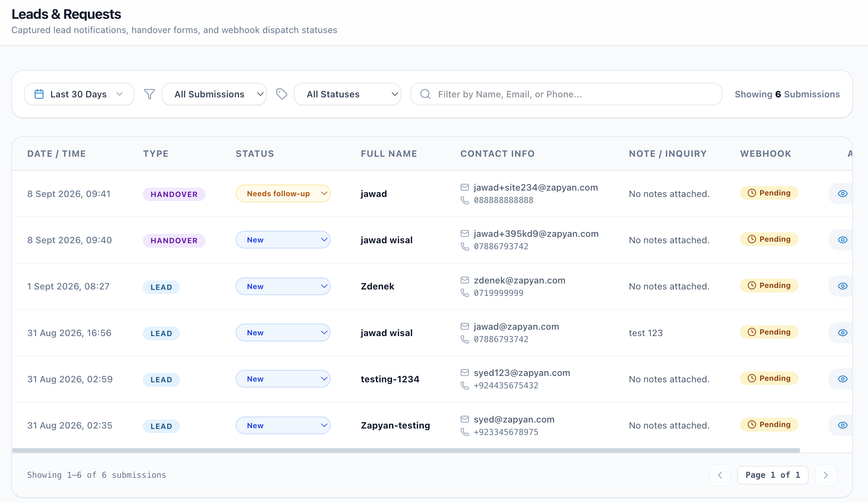This screenshot has height=503, width=868.
Task: Open status dropdown for Zdenek row
Action: (x=283, y=286)
